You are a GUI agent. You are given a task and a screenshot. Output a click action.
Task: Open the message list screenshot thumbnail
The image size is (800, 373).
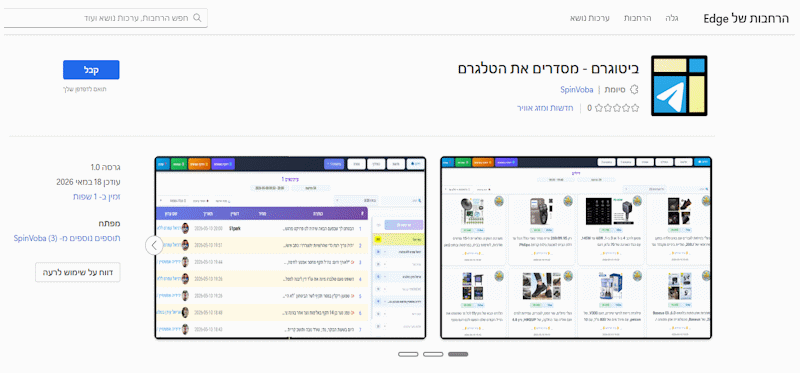(x=290, y=247)
